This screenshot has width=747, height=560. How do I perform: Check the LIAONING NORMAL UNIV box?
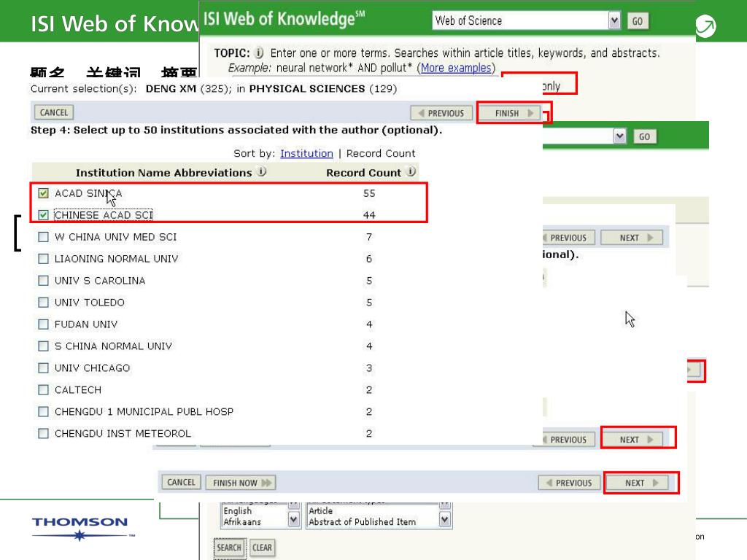(43, 259)
